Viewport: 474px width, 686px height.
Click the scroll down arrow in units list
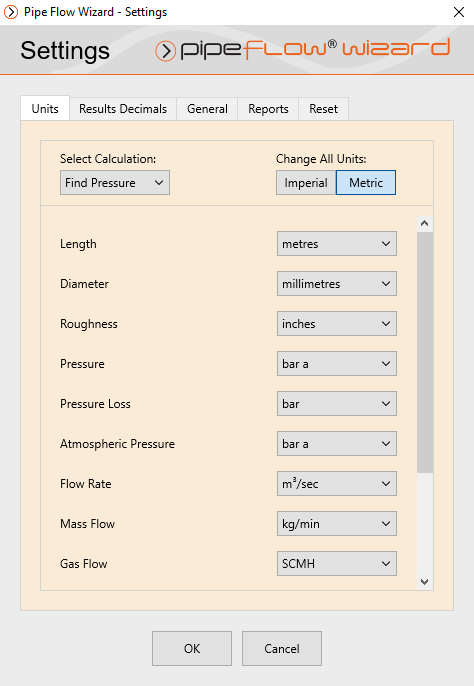(425, 581)
